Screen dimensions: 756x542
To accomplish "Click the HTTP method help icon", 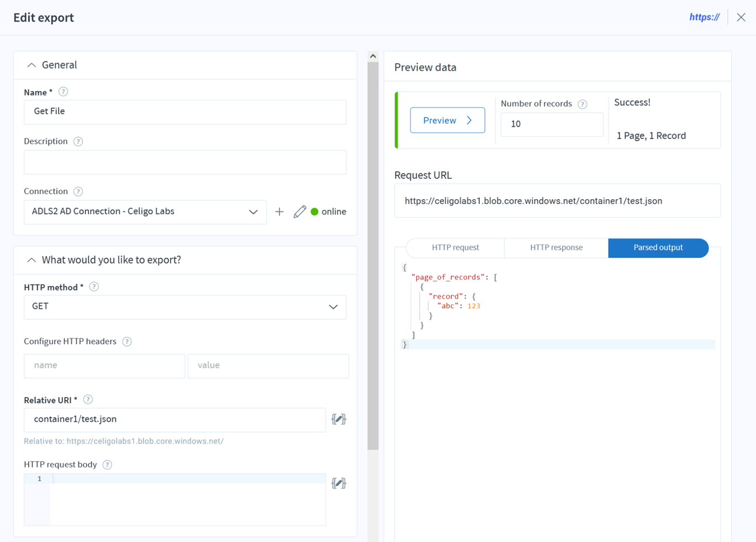I will [94, 286].
